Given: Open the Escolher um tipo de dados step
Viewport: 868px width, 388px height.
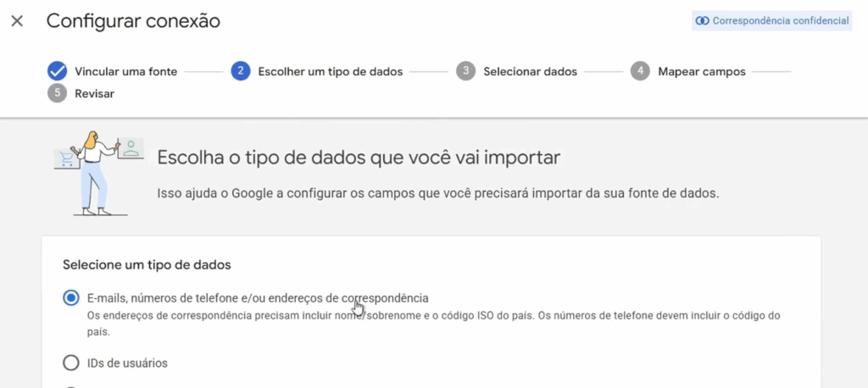Looking at the screenshot, I should coord(330,71).
